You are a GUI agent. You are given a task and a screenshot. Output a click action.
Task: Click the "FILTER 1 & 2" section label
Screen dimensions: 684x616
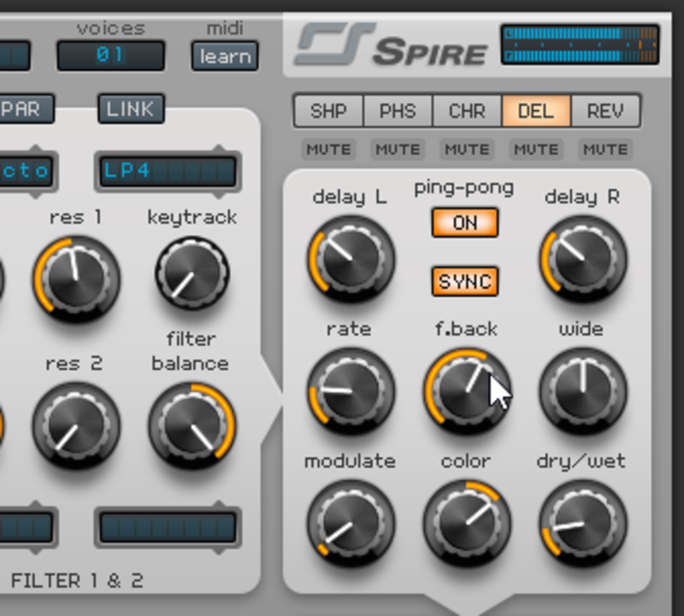(x=77, y=581)
